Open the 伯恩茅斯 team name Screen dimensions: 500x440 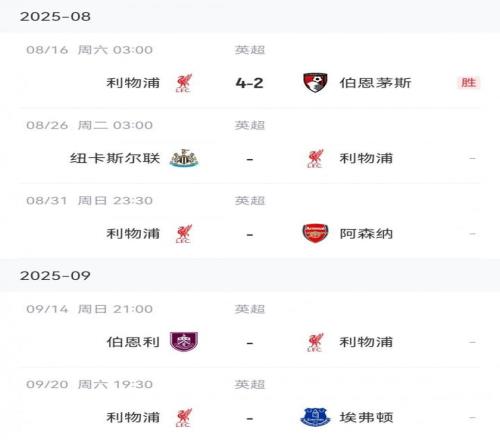point(375,83)
